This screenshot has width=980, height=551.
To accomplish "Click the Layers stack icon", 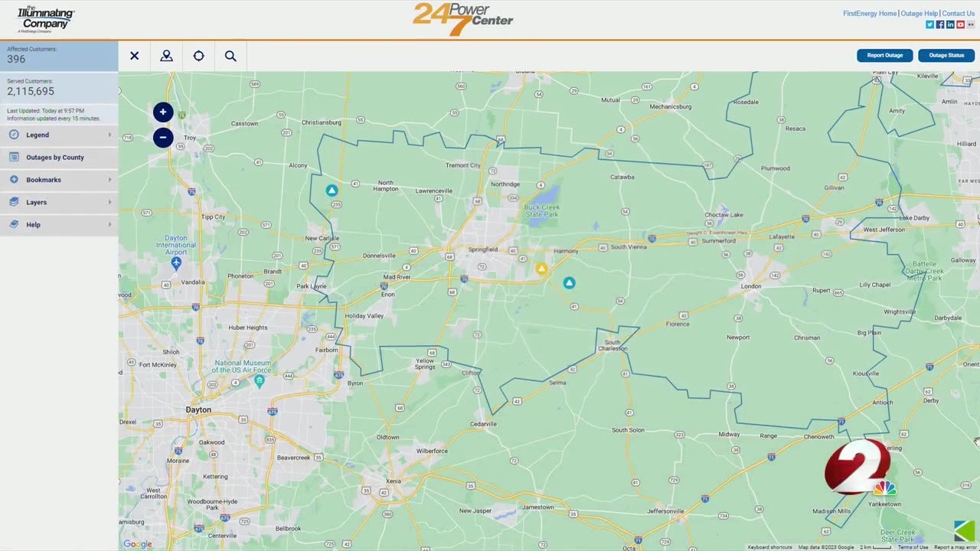I will click(x=14, y=202).
